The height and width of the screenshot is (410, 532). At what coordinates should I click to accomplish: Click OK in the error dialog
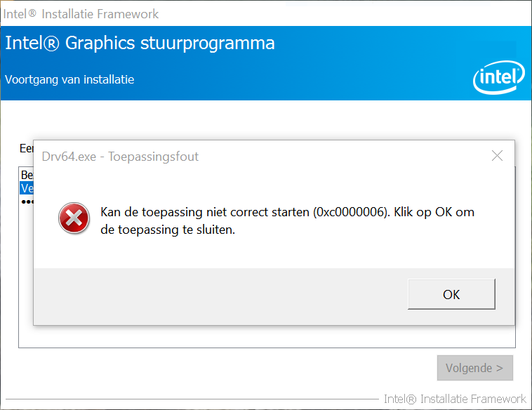pyautogui.click(x=451, y=294)
